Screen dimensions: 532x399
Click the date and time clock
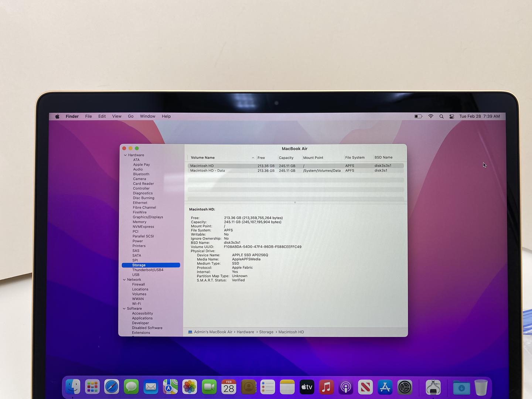(480, 116)
